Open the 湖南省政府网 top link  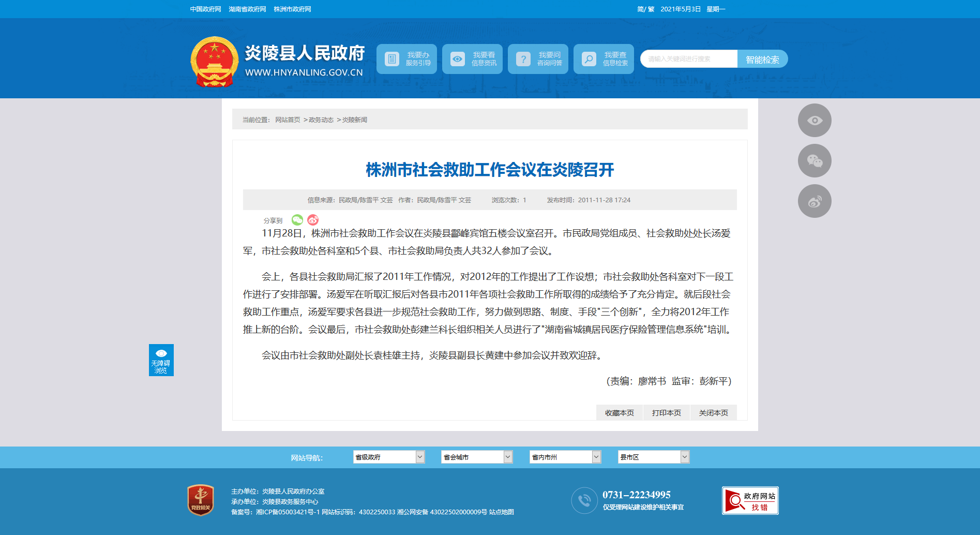pos(247,9)
